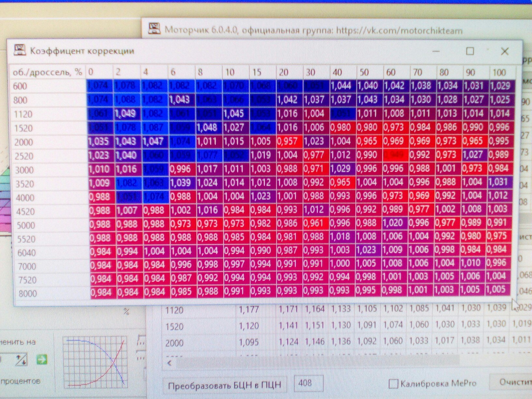Click the Преобразовать БЦН в ПЦН button
Screen dimensions: 532x399
point(224,385)
